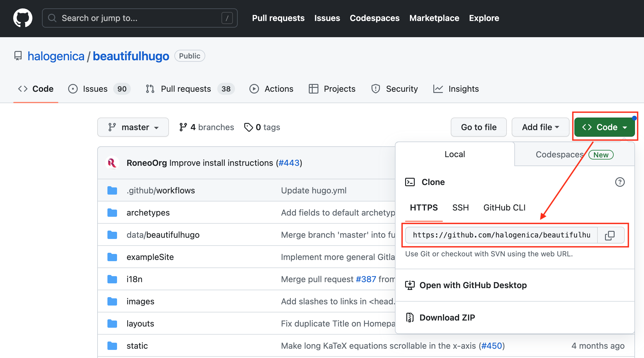Image resolution: width=644 pixels, height=358 pixels.
Task: Click the folder icon for images
Action: [112, 301]
